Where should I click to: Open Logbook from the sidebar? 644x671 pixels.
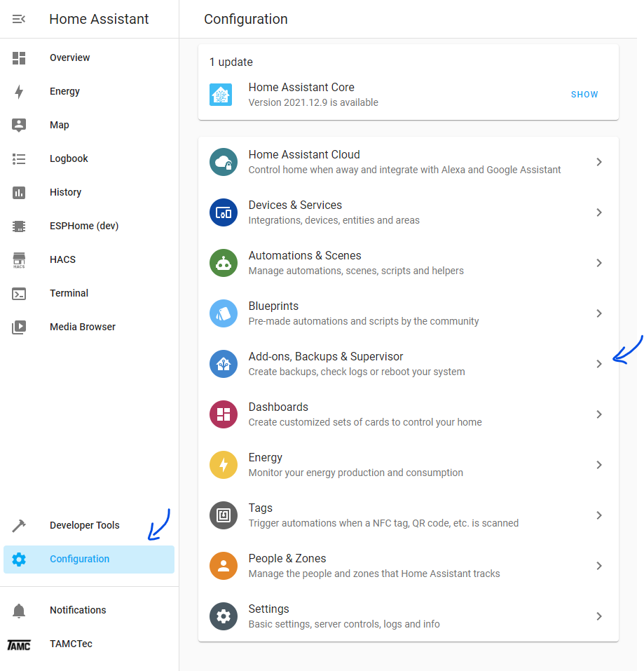click(69, 158)
